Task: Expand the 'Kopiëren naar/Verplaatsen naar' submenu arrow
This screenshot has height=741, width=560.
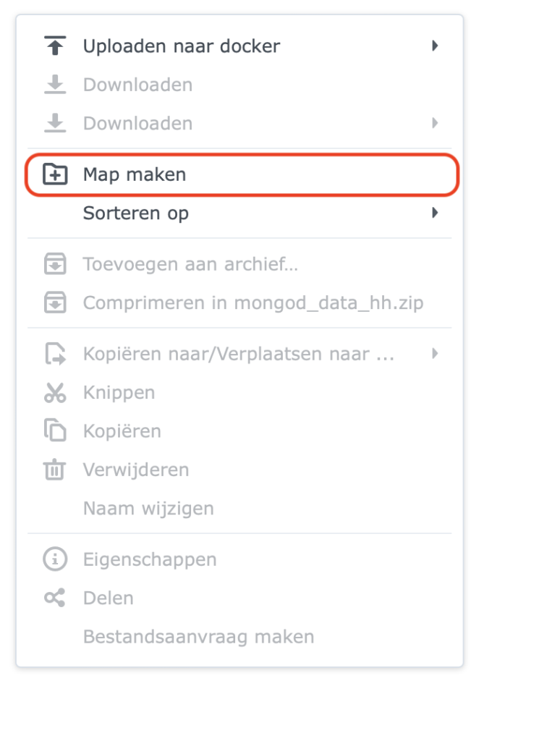Action: pos(436,353)
